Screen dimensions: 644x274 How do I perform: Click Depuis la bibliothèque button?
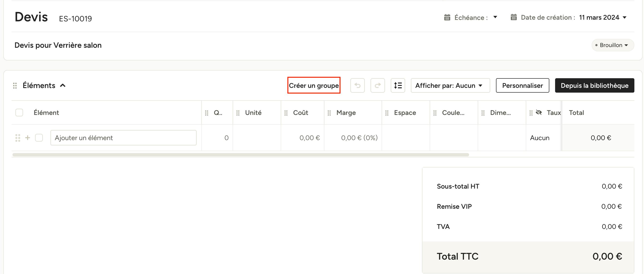click(594, 85)
